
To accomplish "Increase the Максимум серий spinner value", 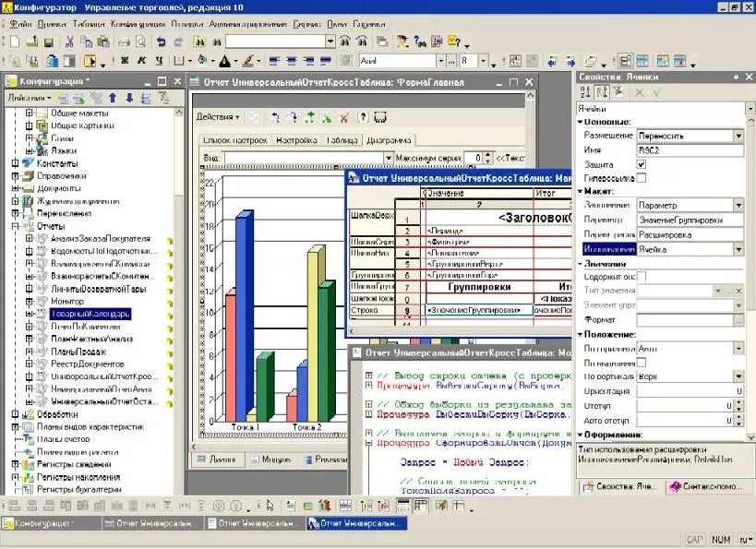I will 488,155.
